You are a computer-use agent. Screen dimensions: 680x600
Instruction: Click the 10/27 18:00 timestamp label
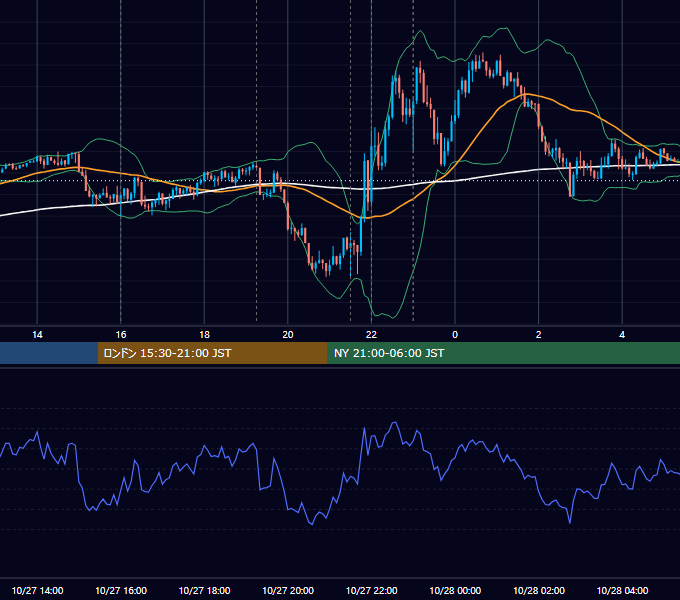[204, 590]
